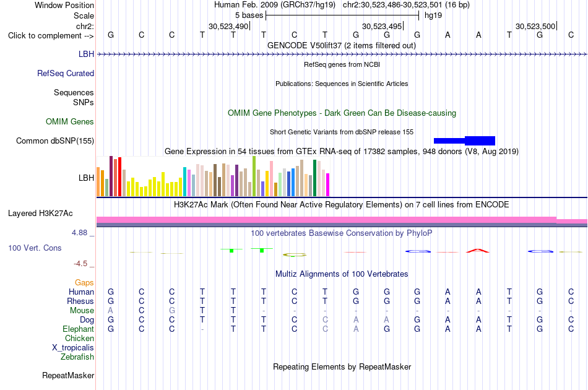Open the RefSeq Curated track label
The width and height of the screenshot is (588, 390).
point(66,73)
